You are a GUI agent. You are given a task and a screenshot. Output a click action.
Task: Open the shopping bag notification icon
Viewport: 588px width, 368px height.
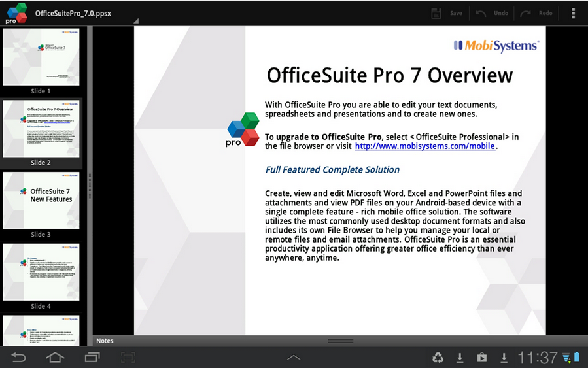482,358
